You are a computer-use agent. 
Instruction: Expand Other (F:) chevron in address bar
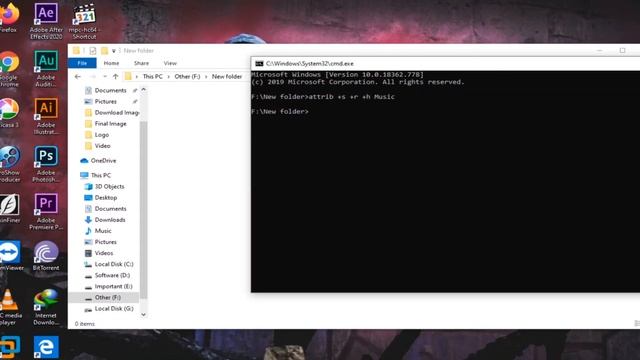[x=206, y=77]
